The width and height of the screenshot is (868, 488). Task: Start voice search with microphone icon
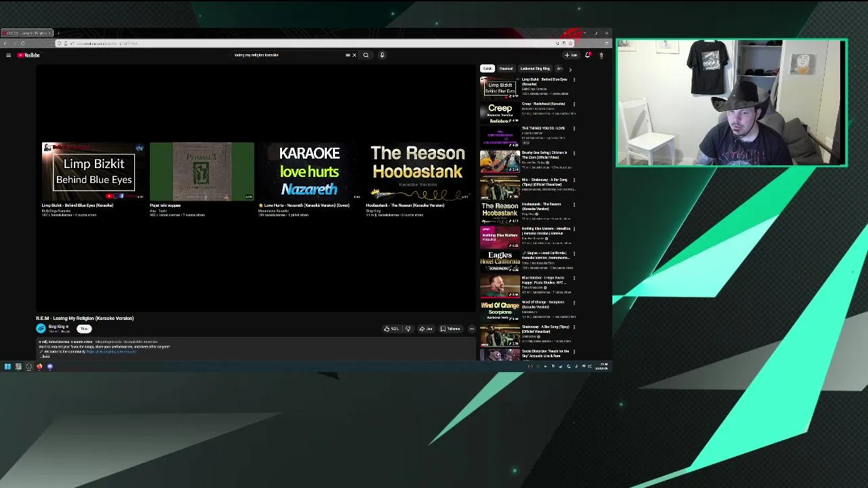(382, 55)
